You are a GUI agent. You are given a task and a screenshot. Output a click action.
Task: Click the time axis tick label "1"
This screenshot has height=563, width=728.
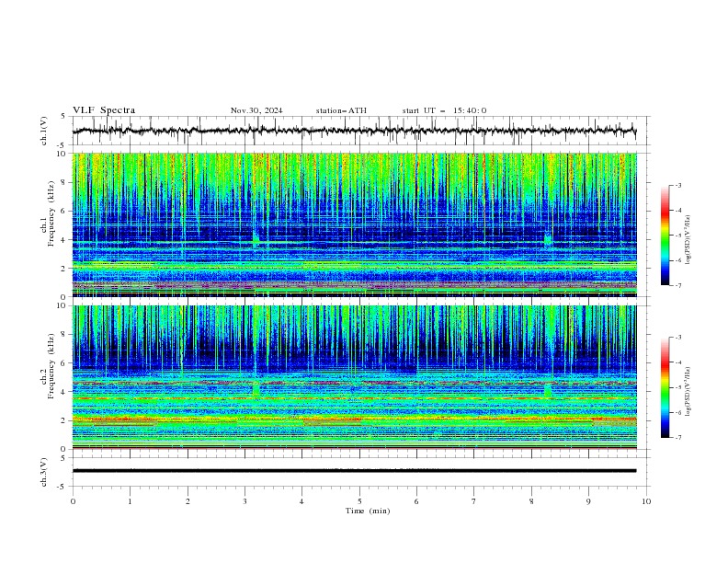tap(130, 501)
